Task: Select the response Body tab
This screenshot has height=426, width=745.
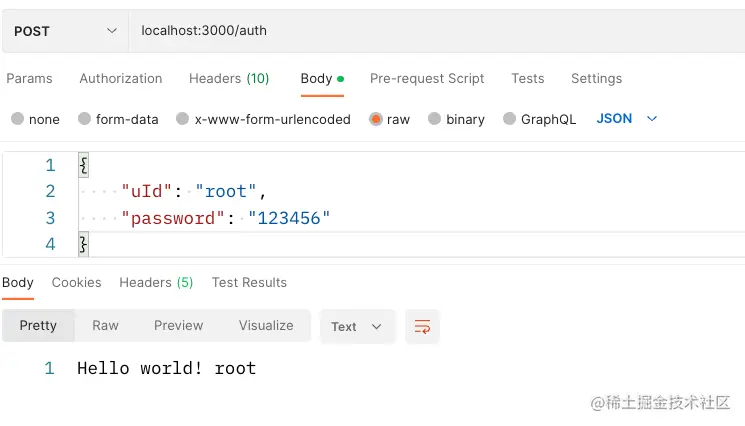Action: coord(18,283)
